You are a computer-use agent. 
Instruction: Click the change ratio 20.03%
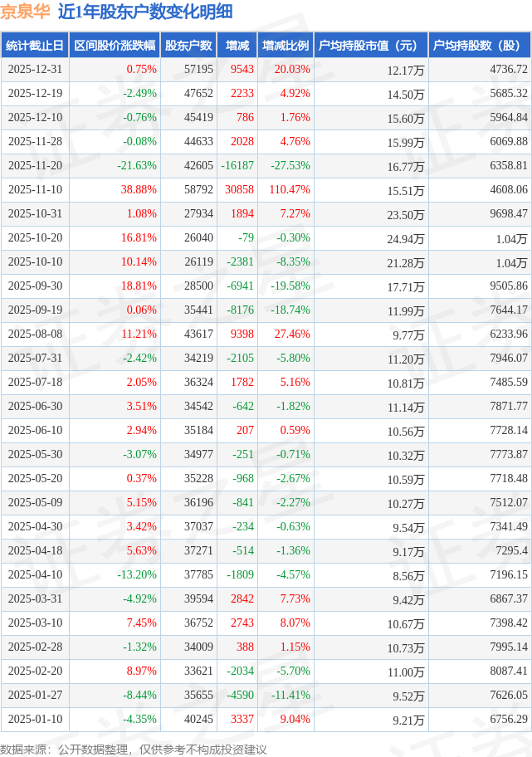point(292,69)
